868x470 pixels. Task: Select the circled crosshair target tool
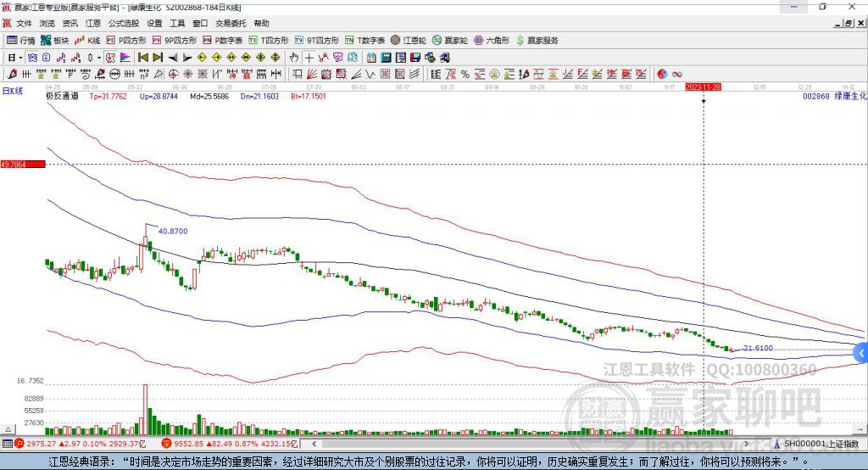173,74
